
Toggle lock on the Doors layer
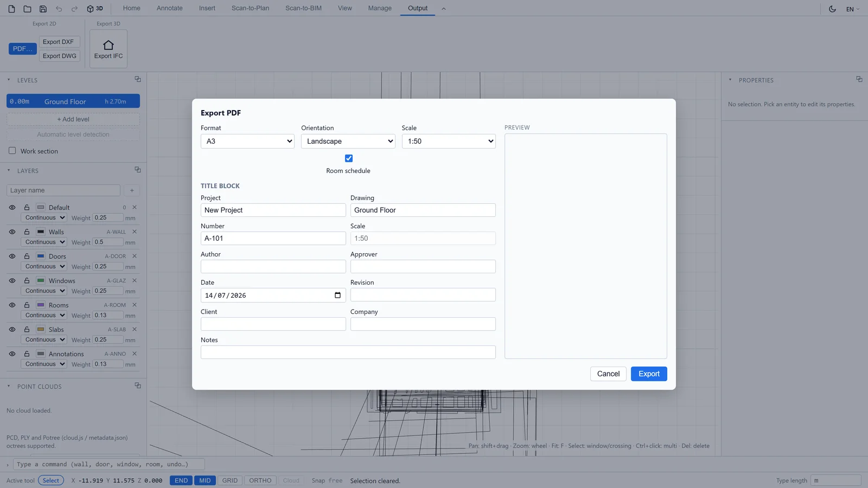click(x=27, y=256)
